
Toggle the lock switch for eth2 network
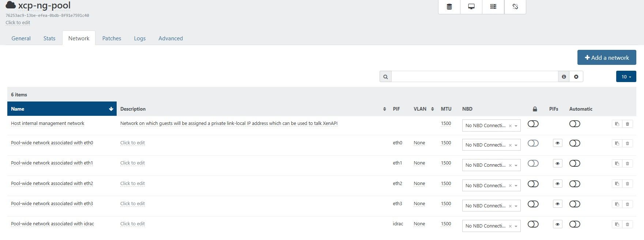point(533,184)
